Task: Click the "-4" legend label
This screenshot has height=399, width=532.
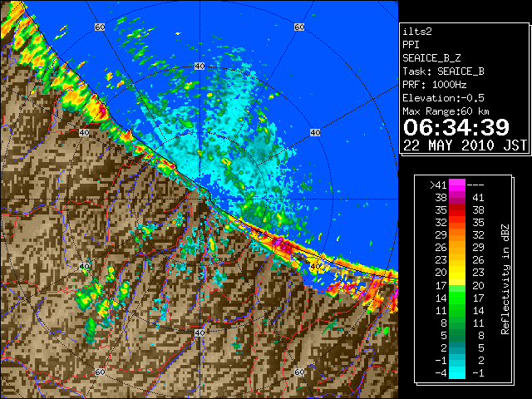Action: (441, 373)
